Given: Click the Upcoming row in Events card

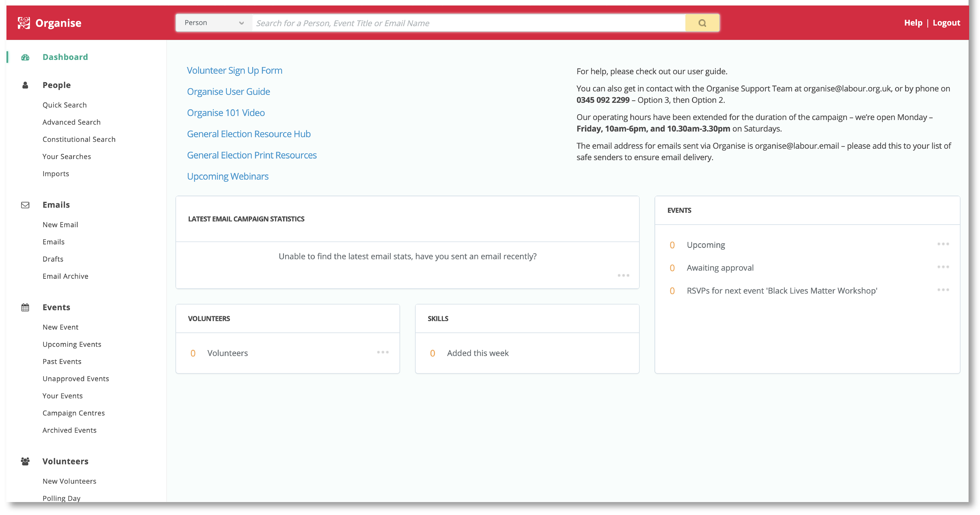Looking at the screenshot, I should (807, 245).
